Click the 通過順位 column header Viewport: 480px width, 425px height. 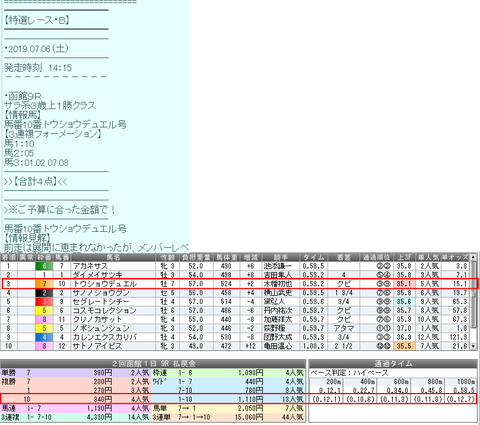[376, 257]
